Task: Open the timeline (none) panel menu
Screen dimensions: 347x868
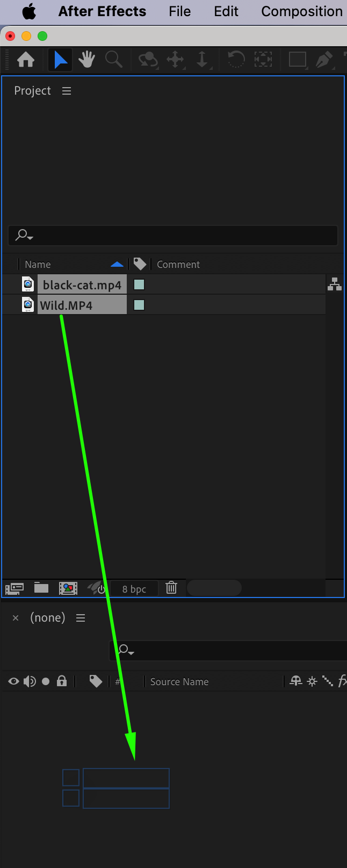Action: [81, 618]
